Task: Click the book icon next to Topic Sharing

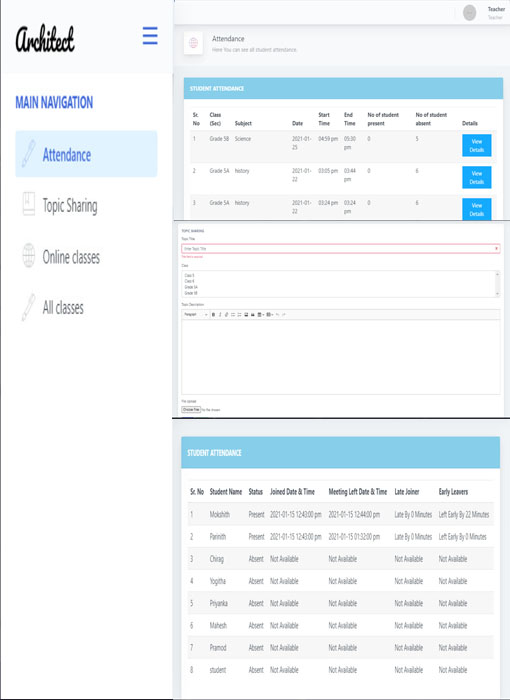Action: point(29,204)
